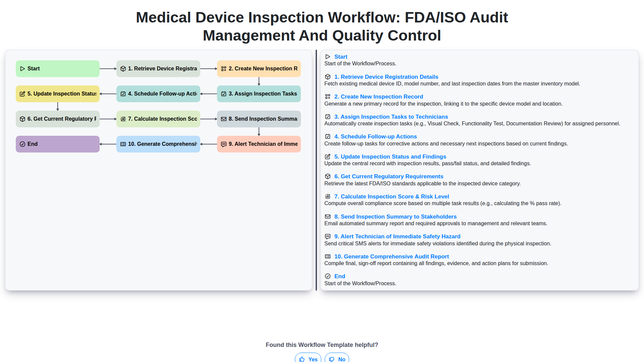Click the checkmark circle icon in the End node
The height and width of the screenshot is (362, 644).
(22, 144)
